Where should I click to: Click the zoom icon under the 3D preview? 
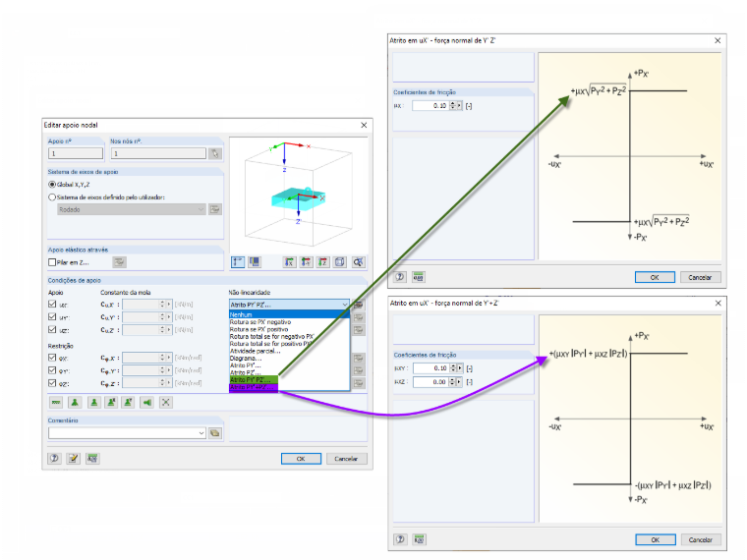[358, 262]
